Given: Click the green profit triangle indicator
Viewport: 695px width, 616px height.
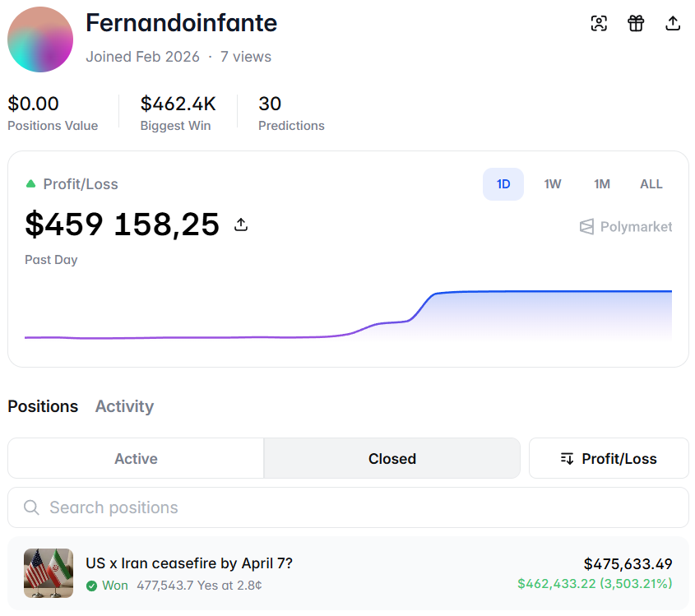Looking at the screenshot, I should click(x=30, y=183).
